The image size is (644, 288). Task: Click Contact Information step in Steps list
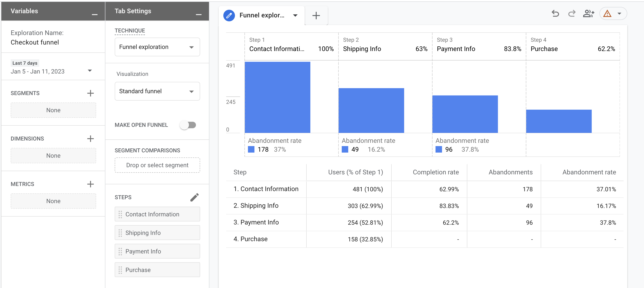[x=157, y=214]
